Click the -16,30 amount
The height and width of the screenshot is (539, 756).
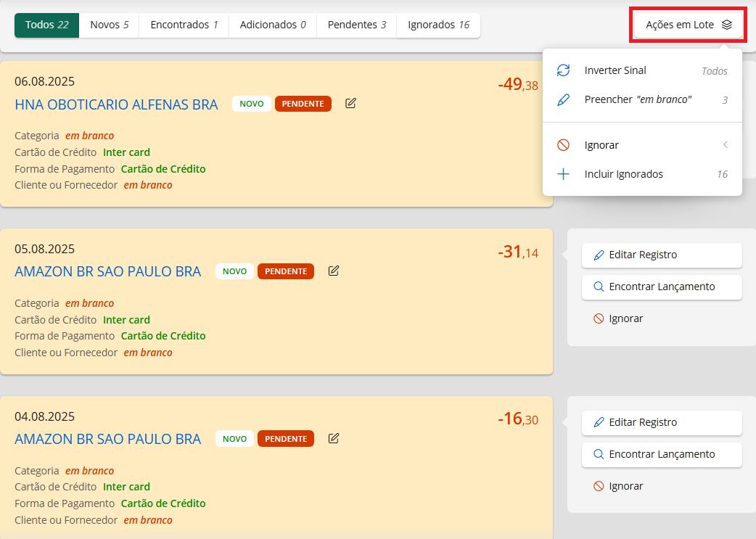[518, 419]
